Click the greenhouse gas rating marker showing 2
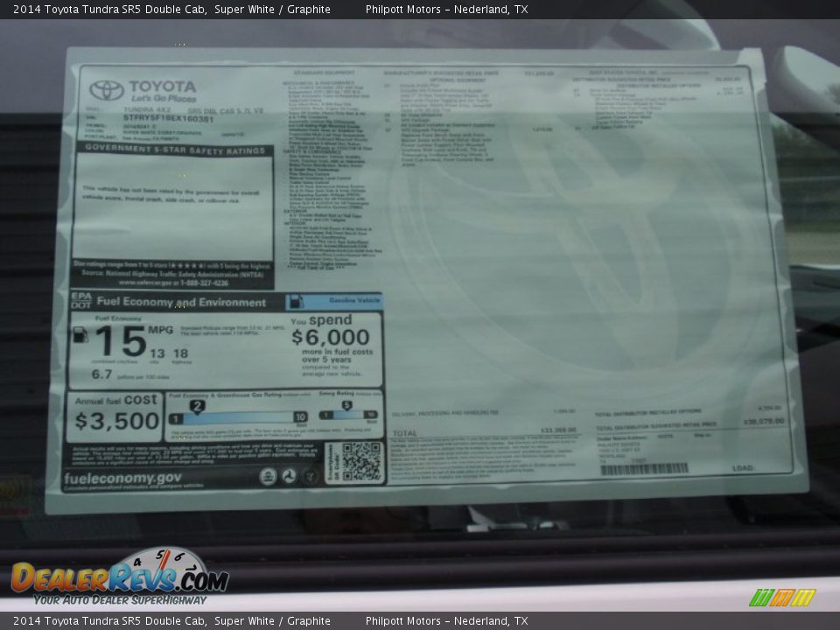Screen dimensions: 840x630 click(x=198, y=406)
